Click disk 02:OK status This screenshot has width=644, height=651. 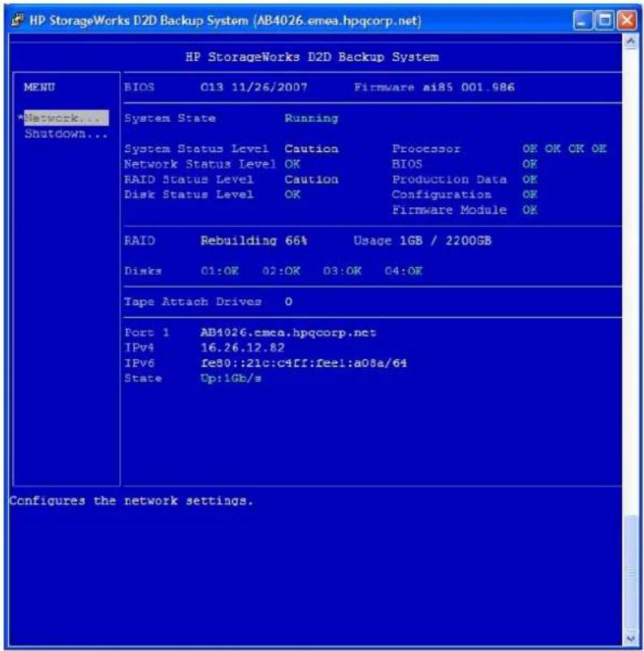281,271
